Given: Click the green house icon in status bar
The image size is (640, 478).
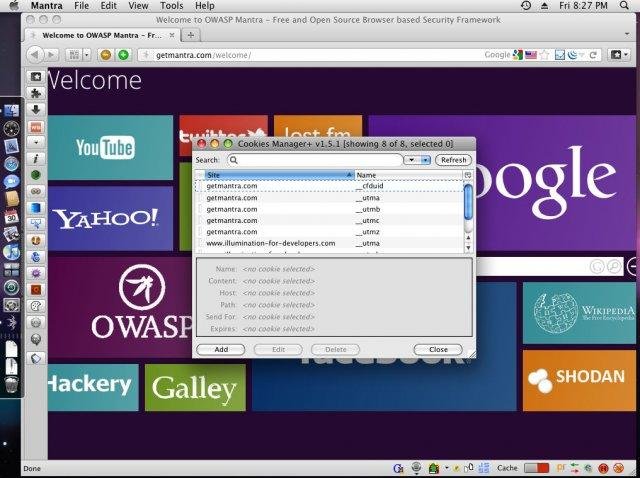Looking at the screenshot, I should click(x=433, y=468).
